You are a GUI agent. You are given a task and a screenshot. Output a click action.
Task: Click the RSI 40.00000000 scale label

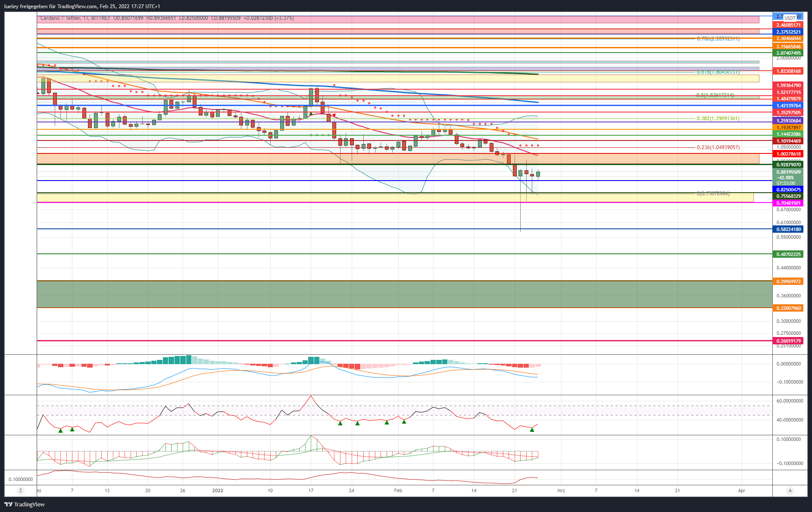[790, 420]
